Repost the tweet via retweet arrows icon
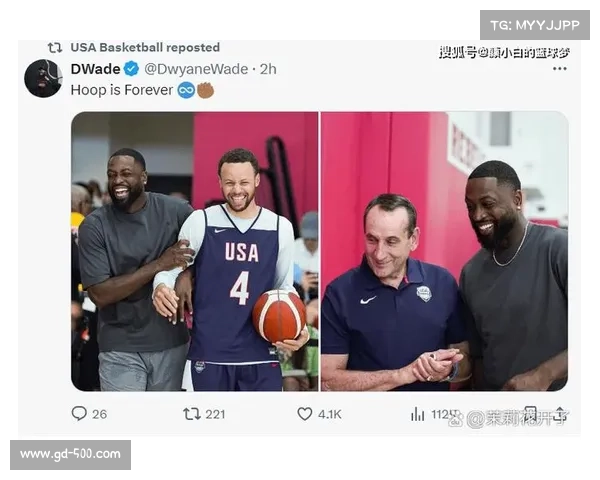The width and height of the screenshot is (600, 480). [x=192, y=414]
